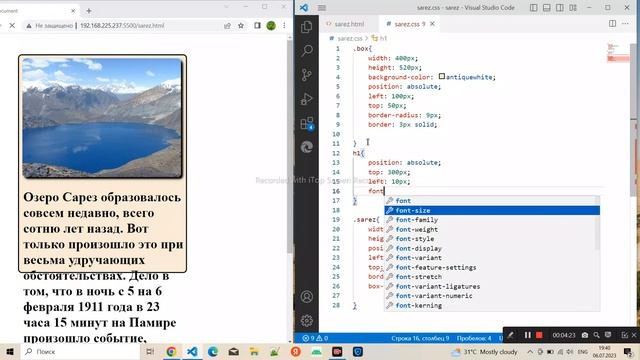The width and height of the screenshot is (640, 360).
Task: Open the Explorer view in VS Code activity bar
Action: pyautogui.click(x=307, y=27)
